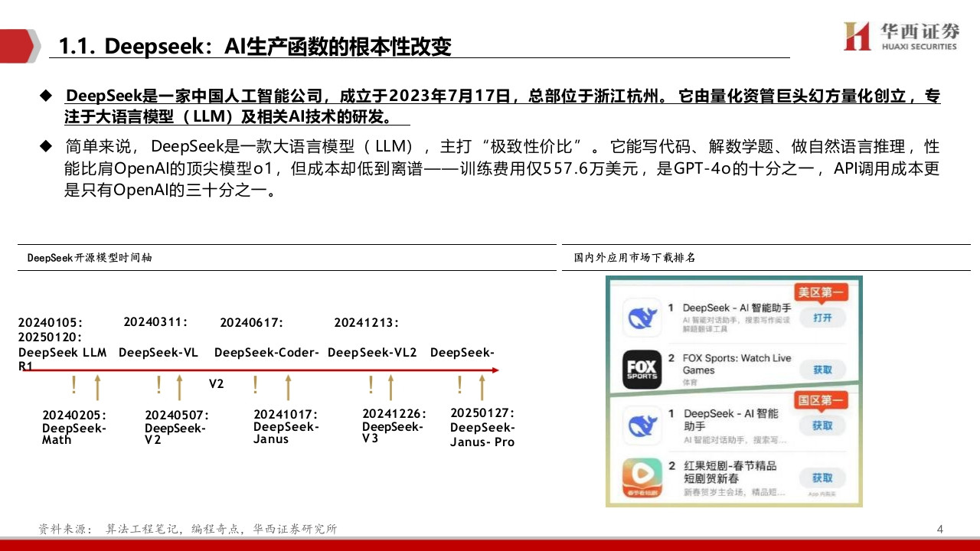Click the DeepSeek whale icon under 国区第一

pyautogui.click(x=642, y=425)
